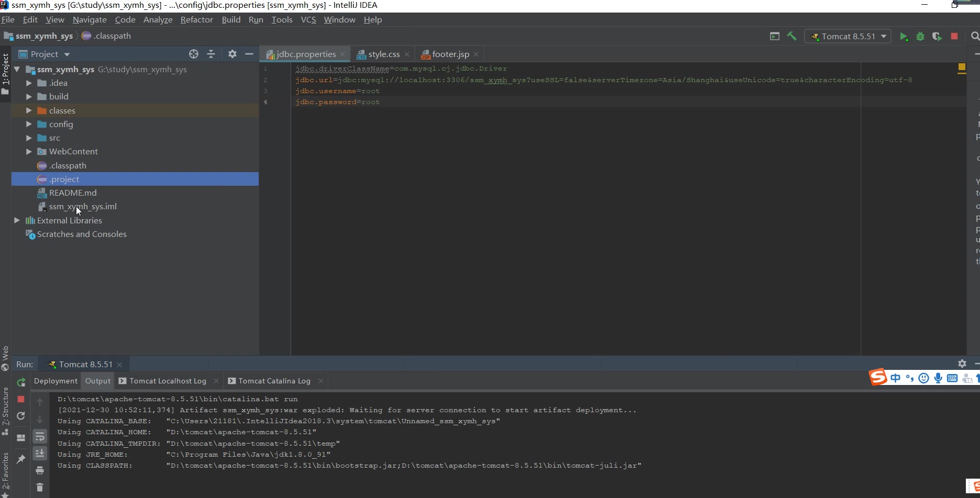
Task: Clear console output with the trash icon
Action: click(40, 488)
